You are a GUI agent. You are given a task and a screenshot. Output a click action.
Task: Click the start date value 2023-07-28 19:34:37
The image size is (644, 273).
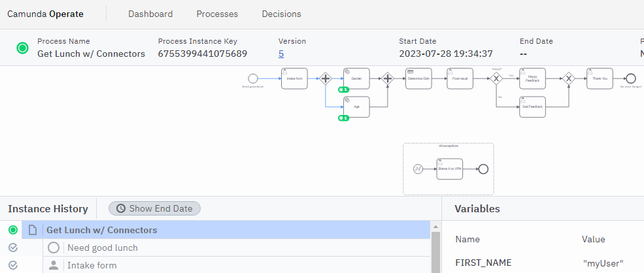tap(446, 54)
